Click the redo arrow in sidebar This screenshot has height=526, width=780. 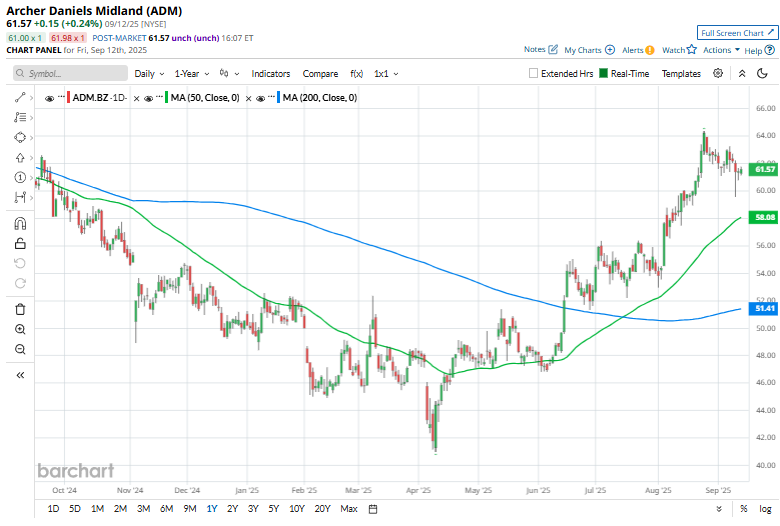pyautogui.click(x=20, y=283)
